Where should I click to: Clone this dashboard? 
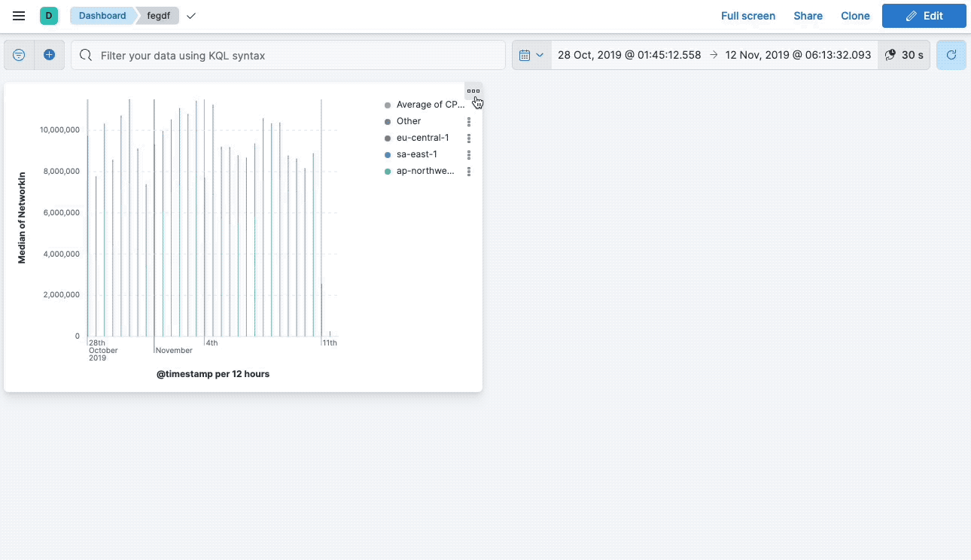[855, 16]
